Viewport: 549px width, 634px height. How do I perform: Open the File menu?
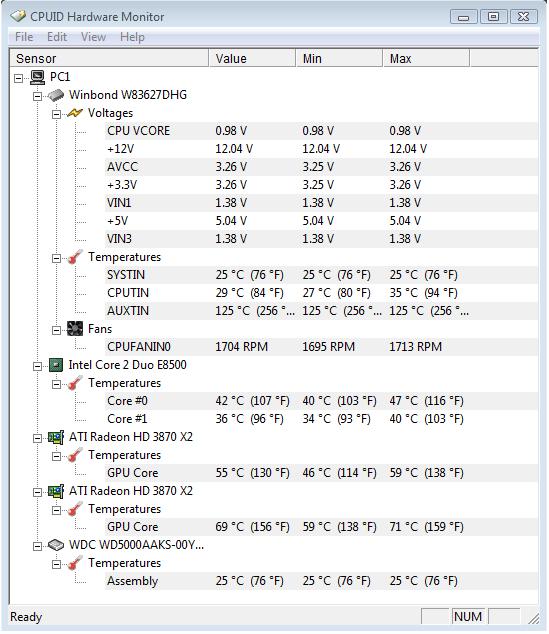[24, 37]
